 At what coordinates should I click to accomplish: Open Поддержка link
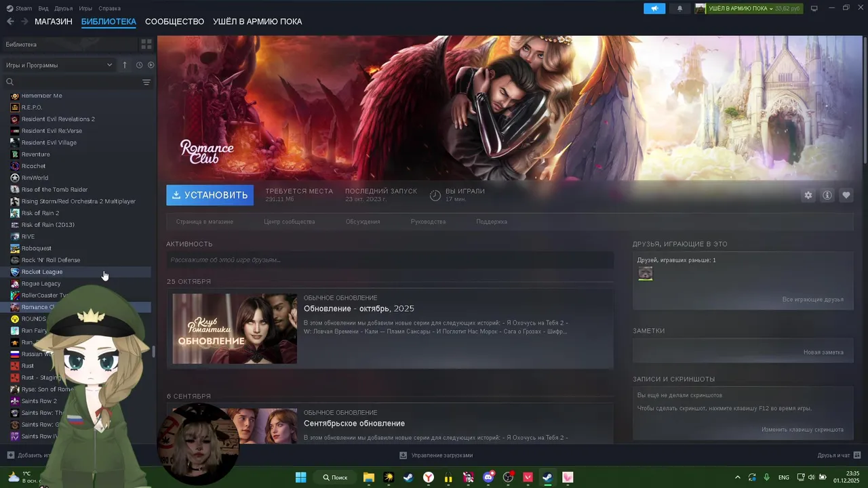492,222
